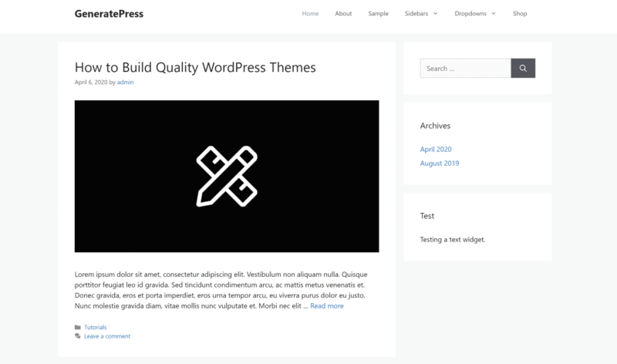The image size is (617, 364).
Task: Open the August 2019 archive
Action: [439, 163]
